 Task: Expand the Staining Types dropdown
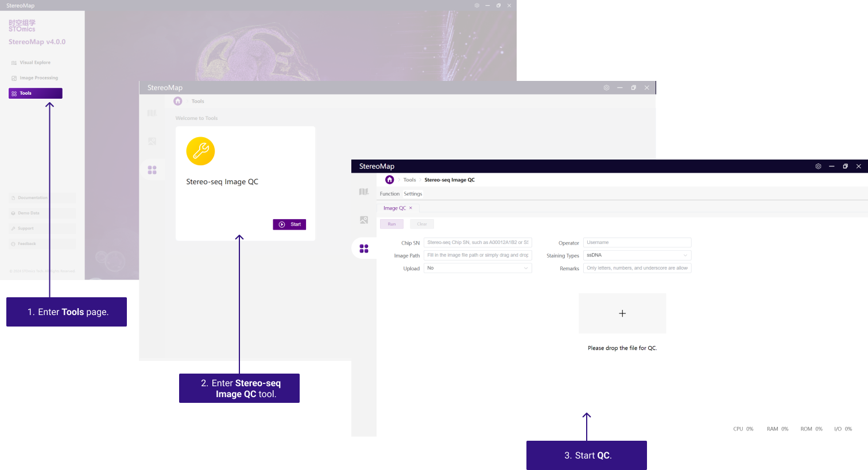637,255
